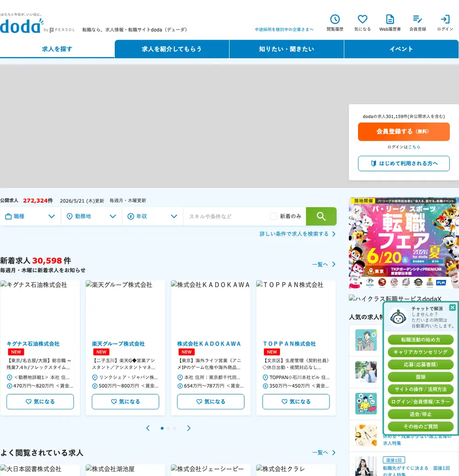The image size is (459, 476).
Task: Open the パ・リーグ 転職フェア banner
Action: (x=404, y=243)
